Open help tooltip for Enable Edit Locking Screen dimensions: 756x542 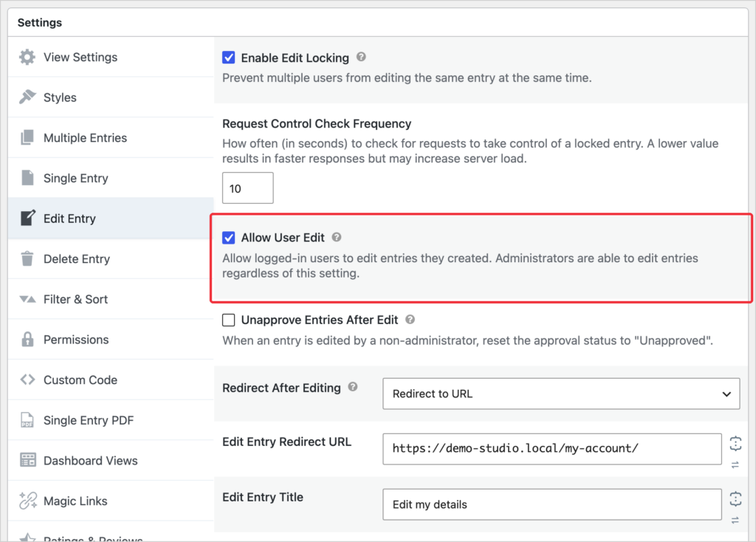[x=361, y=57]
